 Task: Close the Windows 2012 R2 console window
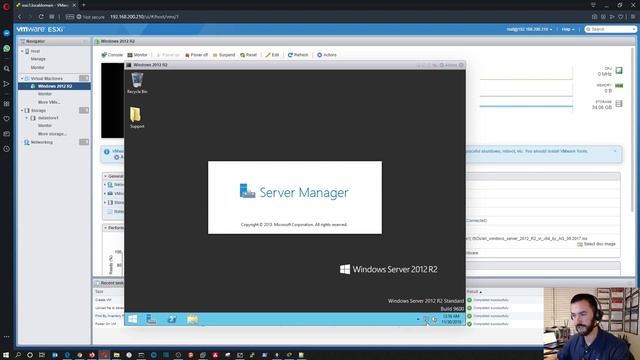(x=461, y=65)
